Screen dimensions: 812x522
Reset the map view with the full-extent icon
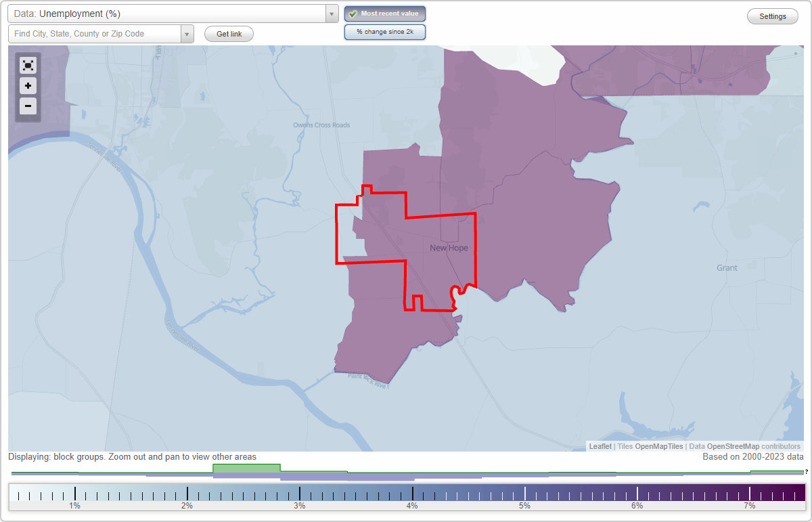(28, 65)
